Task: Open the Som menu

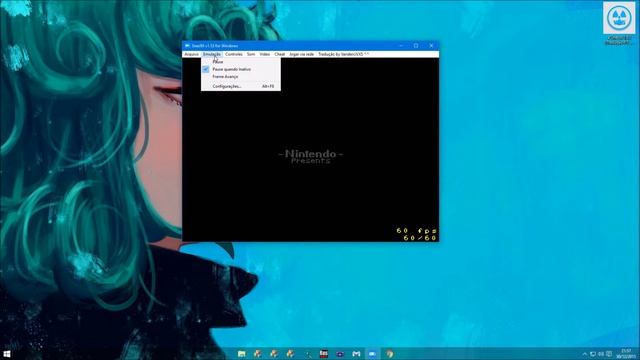Action: (x=251, y=54)
